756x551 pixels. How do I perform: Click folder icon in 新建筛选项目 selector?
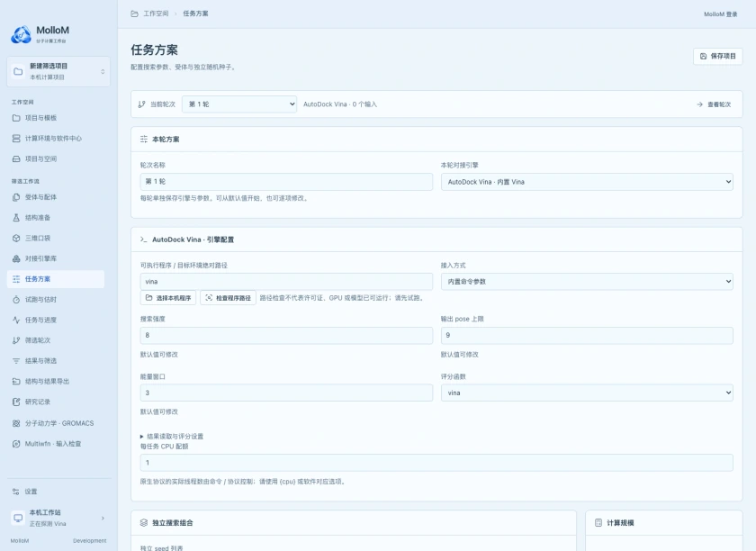point(18,71)
